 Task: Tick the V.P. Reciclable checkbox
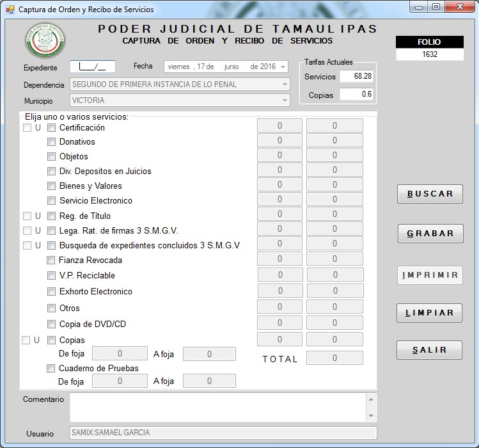[51, 276]
